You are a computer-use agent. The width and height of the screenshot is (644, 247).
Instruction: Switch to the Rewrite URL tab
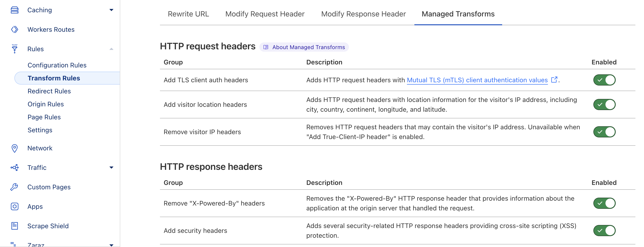tap(188, 14)
